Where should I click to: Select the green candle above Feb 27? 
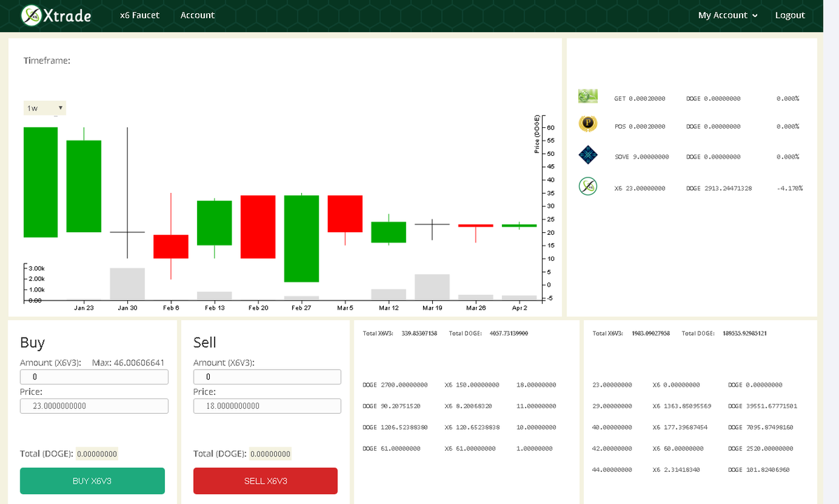301,238
